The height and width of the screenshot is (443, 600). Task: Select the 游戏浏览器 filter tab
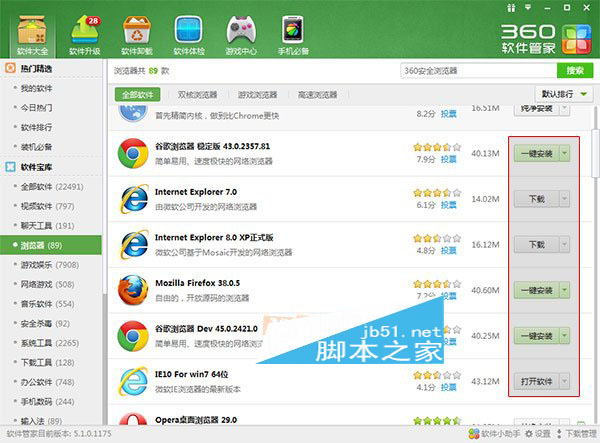[x=258, y=94]
